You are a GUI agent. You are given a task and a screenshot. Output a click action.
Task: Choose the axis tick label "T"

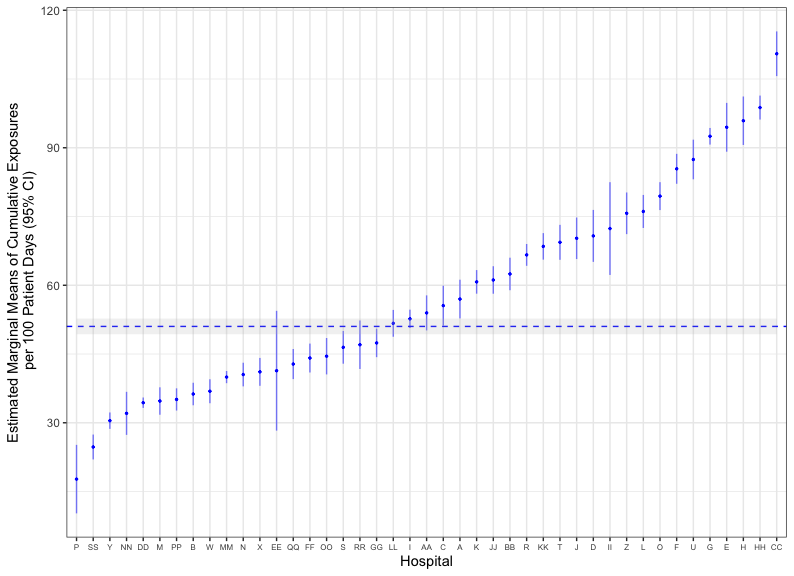pyautogui.click(x=560, y=547)
